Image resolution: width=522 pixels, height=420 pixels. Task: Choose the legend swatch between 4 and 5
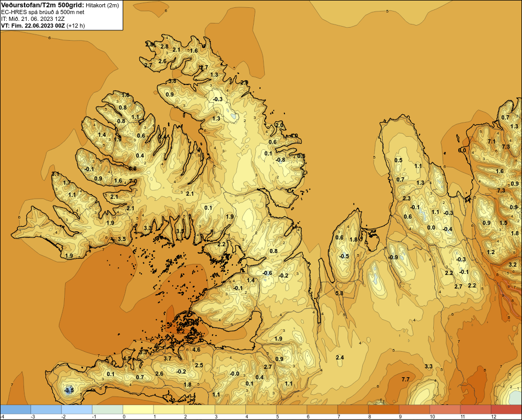click(x=261, y=410)
